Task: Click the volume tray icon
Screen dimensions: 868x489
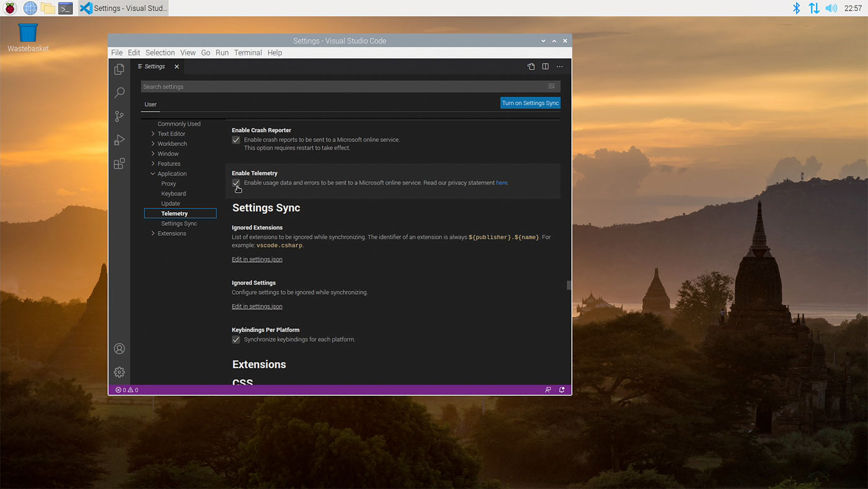Action: point(831,8)
